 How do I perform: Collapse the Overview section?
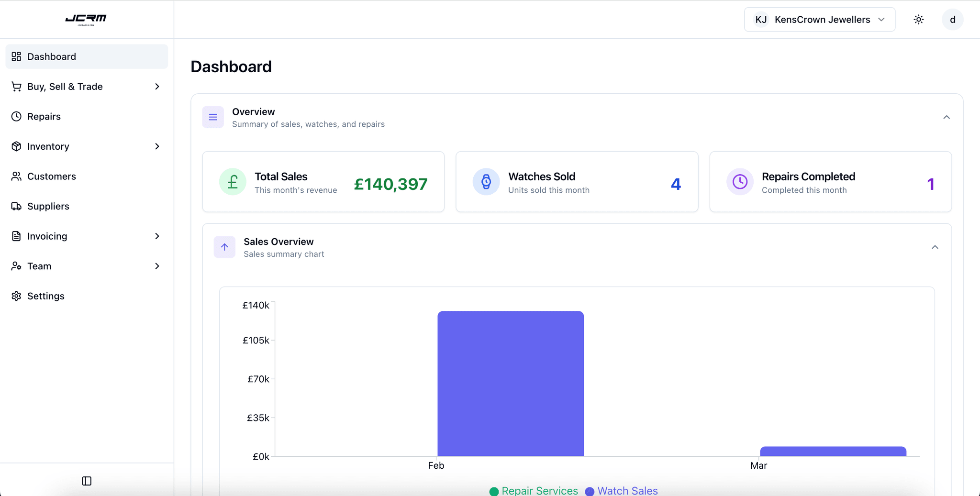[x=946, y=117]
